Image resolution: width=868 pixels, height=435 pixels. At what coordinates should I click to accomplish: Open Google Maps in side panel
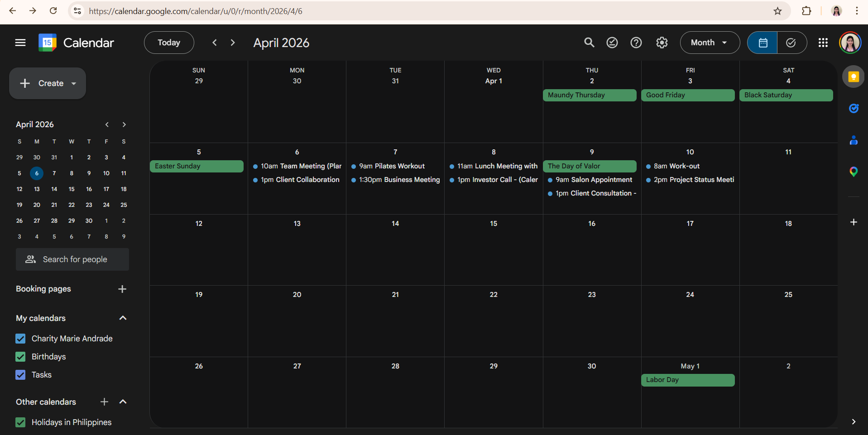(853, 172)
